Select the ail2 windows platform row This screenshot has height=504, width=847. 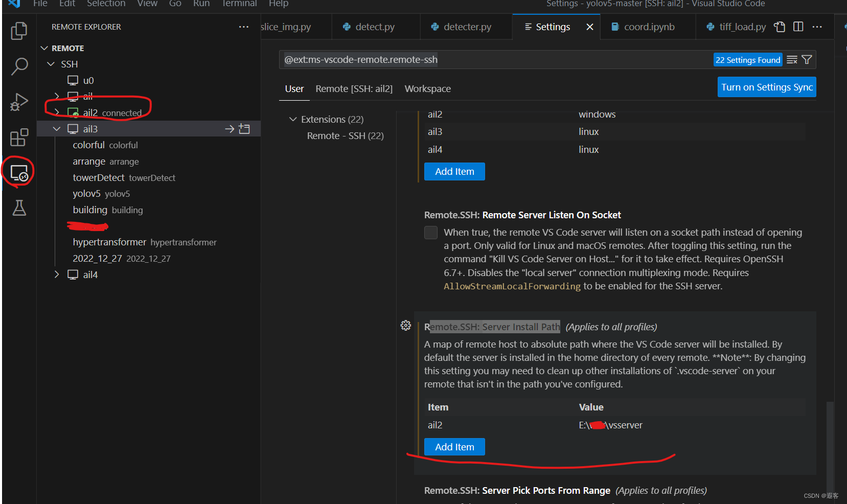point(614,114)
